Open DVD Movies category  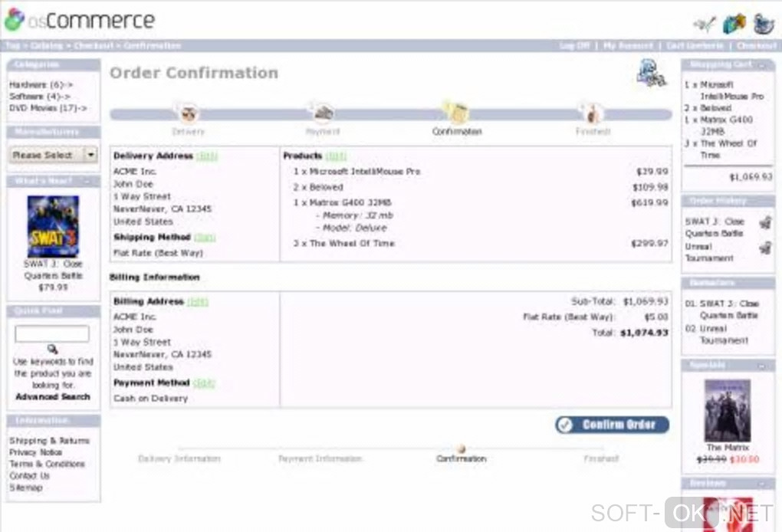[48, 107]
